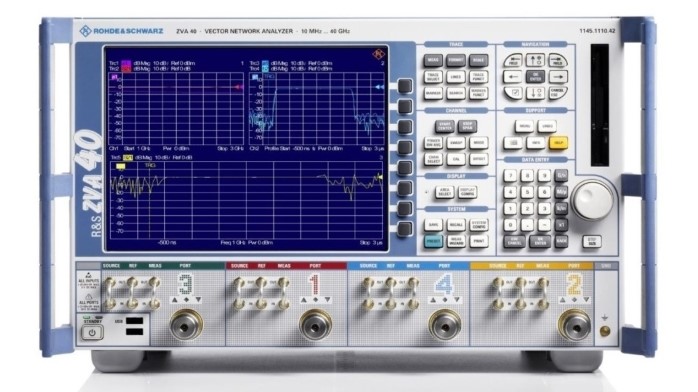Push the PRINT key
The image size is (698, 392).
tap(479, 242)
